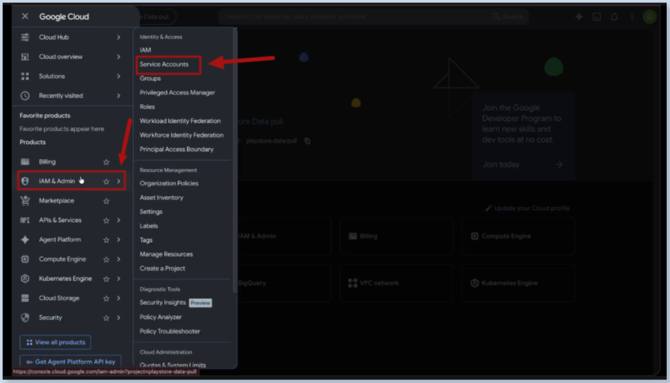The width and height of the screenshot is (670, 383).
Task: Expand the Cloud overview submenu chevron
Action: 118,56
